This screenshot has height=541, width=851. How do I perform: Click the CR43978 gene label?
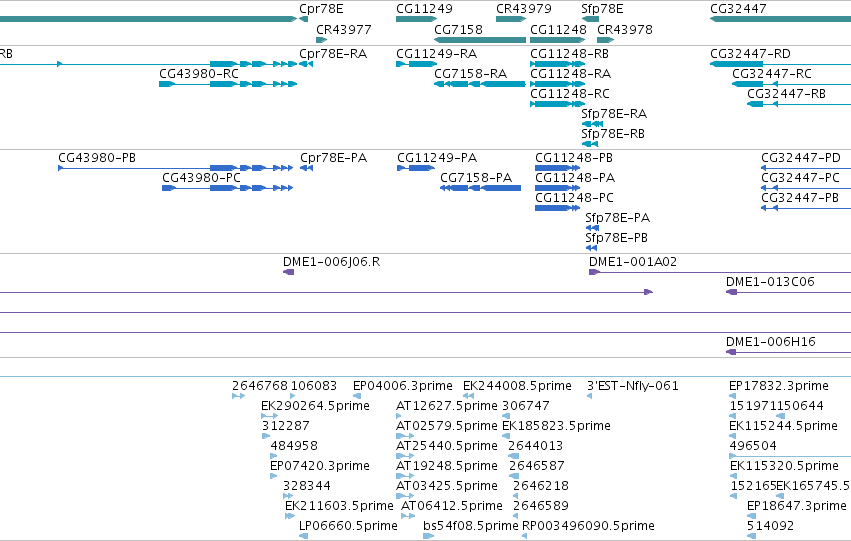click(x=625, y=29)
